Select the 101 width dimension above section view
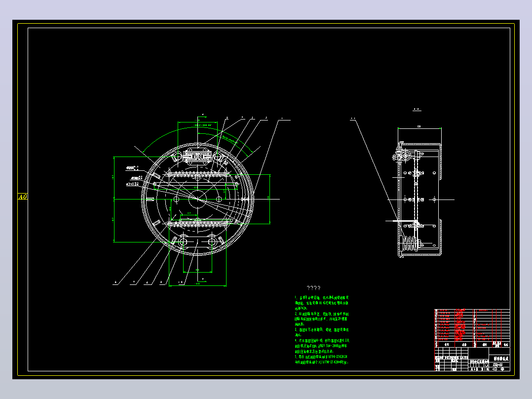 (419, 126)
